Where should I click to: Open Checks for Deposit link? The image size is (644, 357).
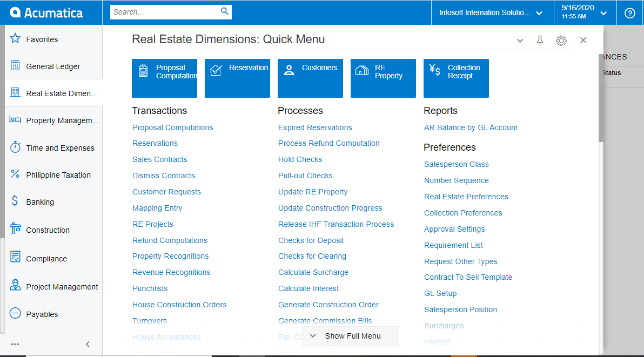(311, 240)
